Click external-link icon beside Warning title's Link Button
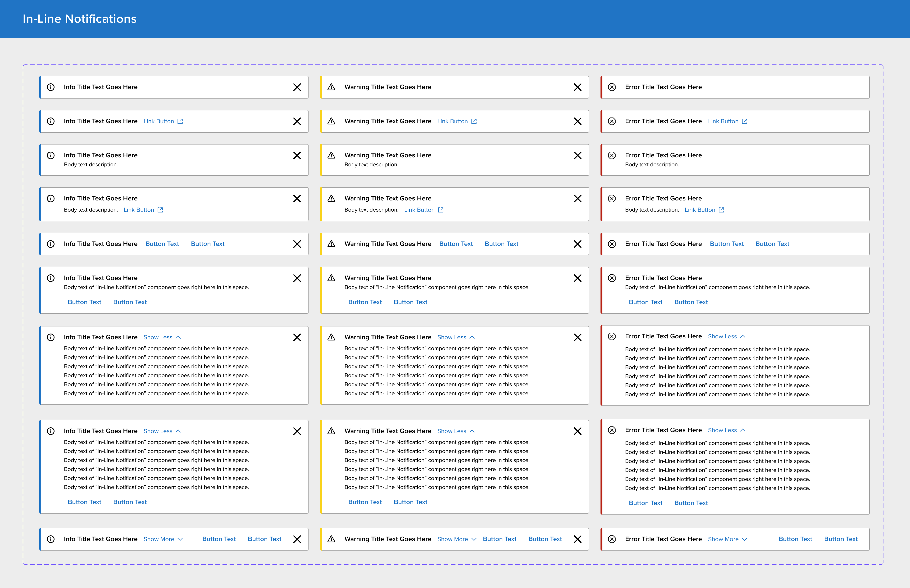The width and height of the screenshot is (910, 588). [x=474, y=121]
